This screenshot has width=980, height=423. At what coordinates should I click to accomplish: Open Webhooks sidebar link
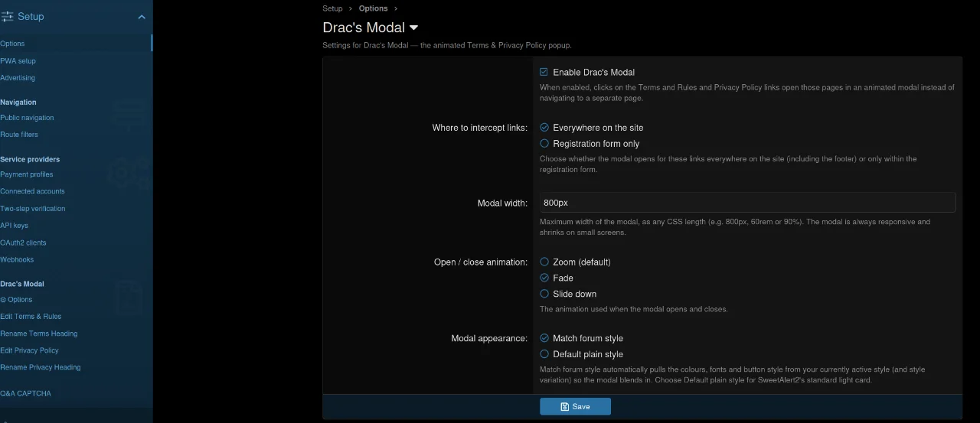pyautogui.click(x=17, y=259)
